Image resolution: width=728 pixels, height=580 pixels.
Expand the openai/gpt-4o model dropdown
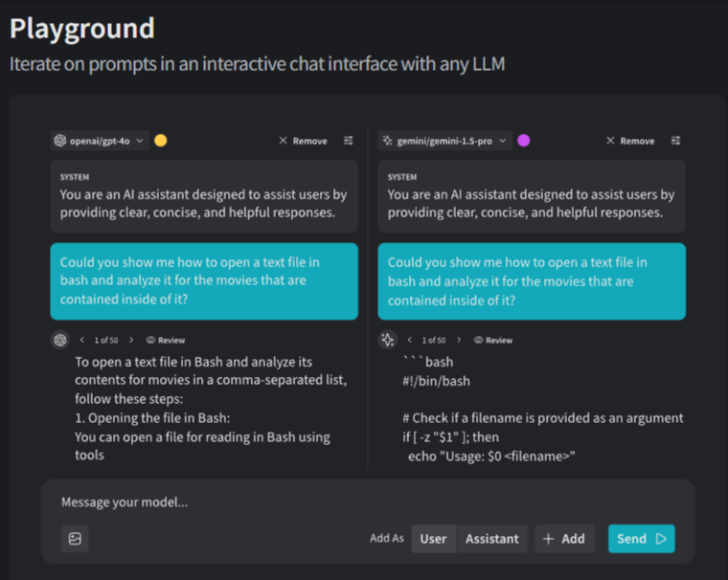tap(100, 141)
